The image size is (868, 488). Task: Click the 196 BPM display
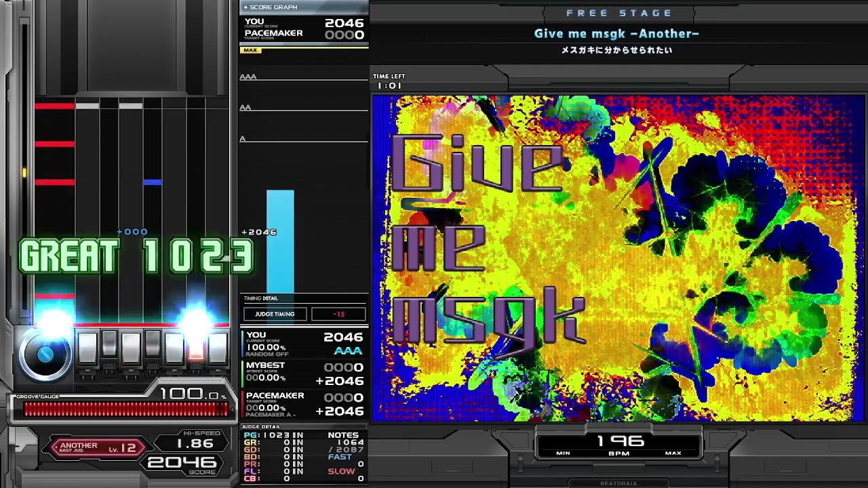coord(620,441)
